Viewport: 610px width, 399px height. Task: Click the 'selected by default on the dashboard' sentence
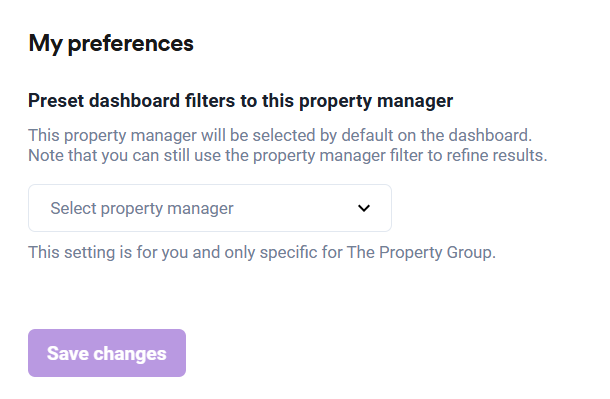tap(280, 136)
